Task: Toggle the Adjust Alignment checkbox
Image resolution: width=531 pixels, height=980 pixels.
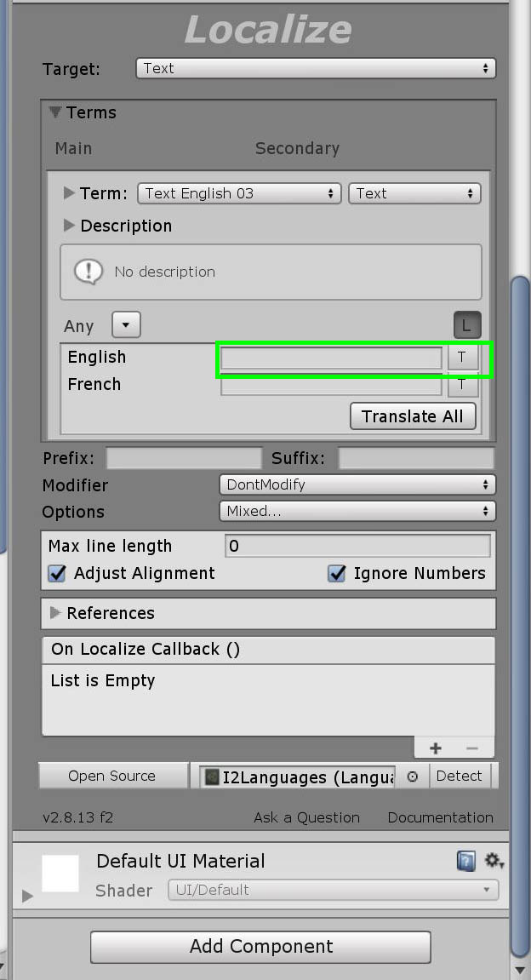Action: click(x=57, y=574)
